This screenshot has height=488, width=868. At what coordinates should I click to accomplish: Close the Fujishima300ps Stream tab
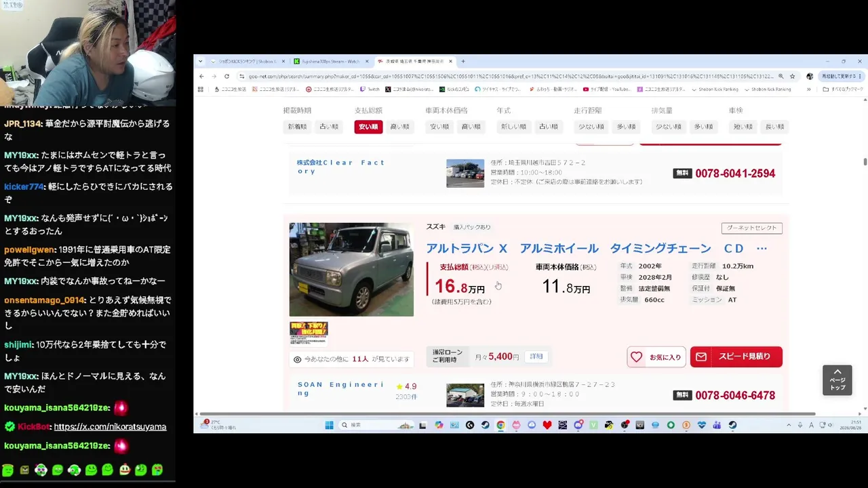367,61
